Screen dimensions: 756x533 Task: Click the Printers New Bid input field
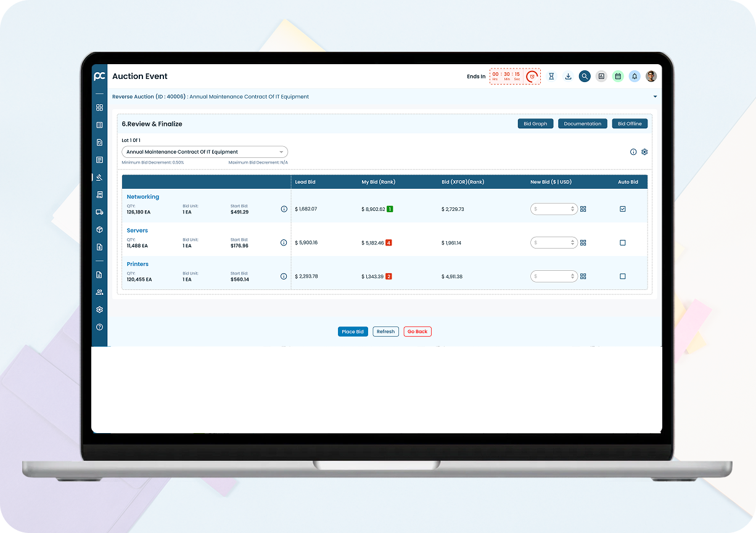coord(550,276)
